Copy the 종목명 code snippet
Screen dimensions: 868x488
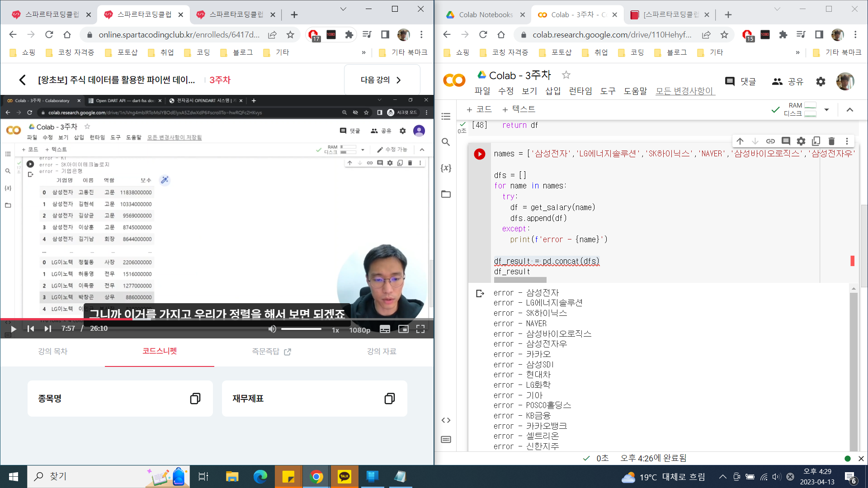click(195, 399)
